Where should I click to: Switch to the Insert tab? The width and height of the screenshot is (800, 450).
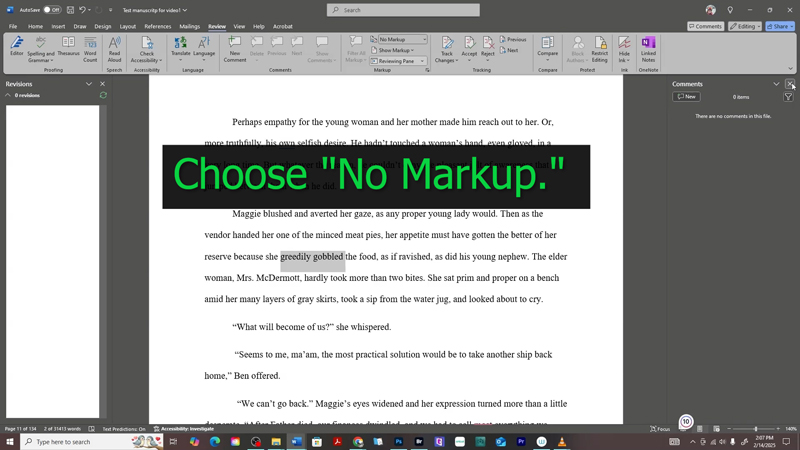click(x=58, y=27)
